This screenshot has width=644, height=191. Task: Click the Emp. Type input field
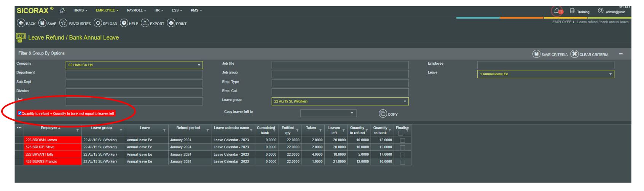340,83
